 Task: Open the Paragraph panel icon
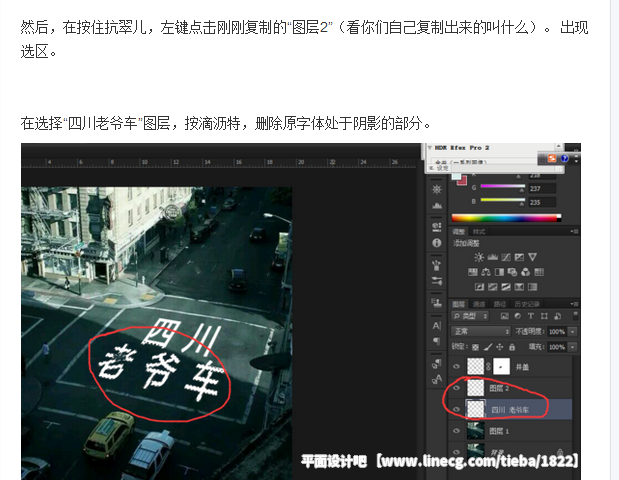click(x=437, y=341)
